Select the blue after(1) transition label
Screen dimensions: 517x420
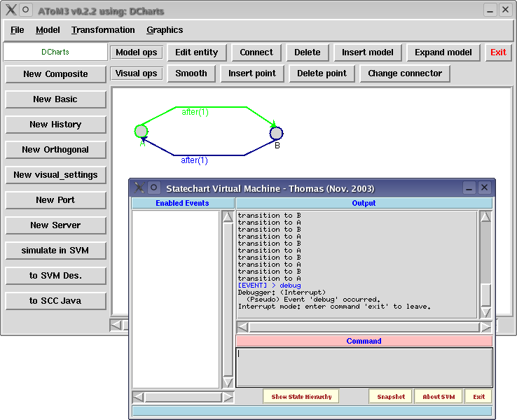point(194,160)
